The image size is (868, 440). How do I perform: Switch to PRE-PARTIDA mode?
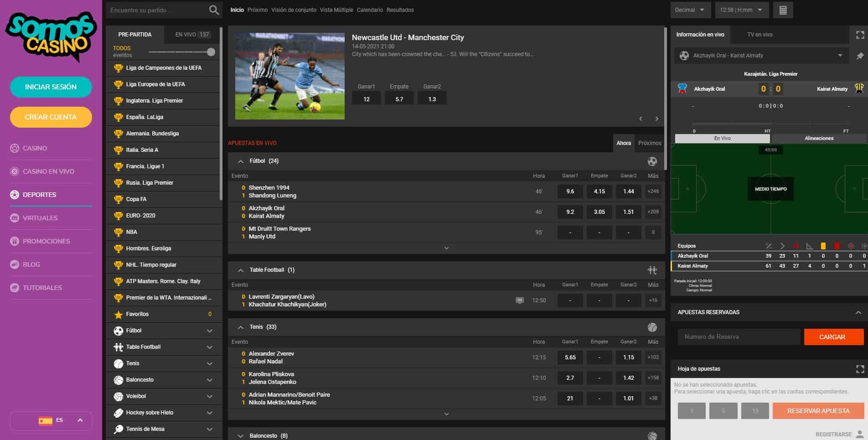click(x=135, y=35)
